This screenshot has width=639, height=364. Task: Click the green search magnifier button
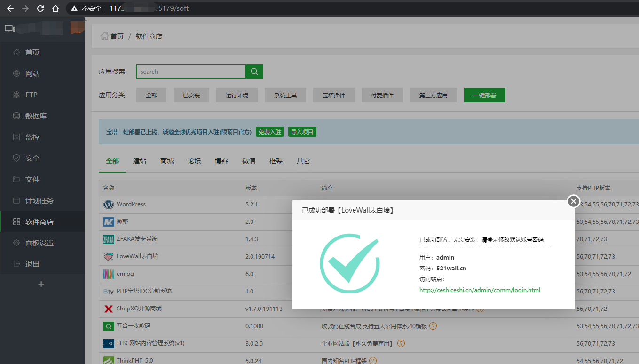(x=254, y=71)
